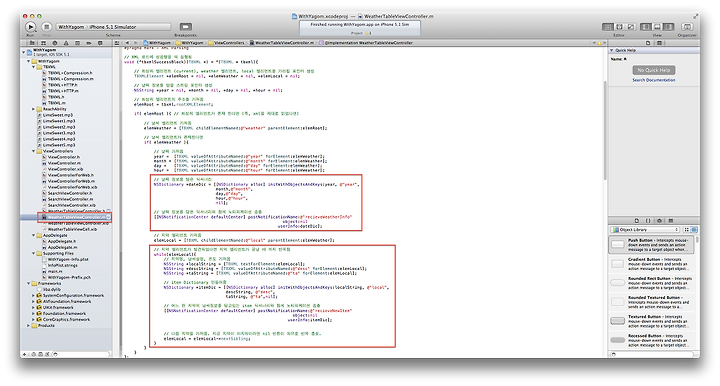Click WithYagom project in jump bar
This screenshot has width=720, height=386.
(157, 43)
